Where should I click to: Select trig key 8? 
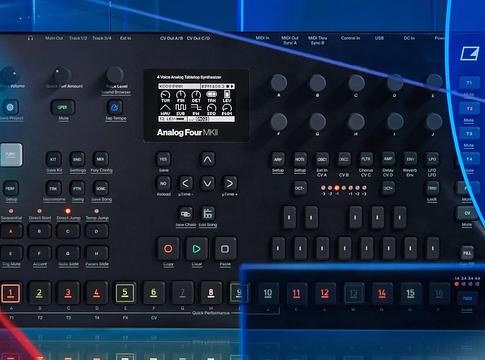211,293
